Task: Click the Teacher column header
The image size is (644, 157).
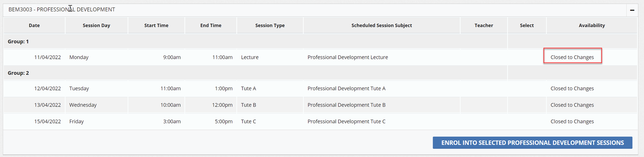Action: 484,26
